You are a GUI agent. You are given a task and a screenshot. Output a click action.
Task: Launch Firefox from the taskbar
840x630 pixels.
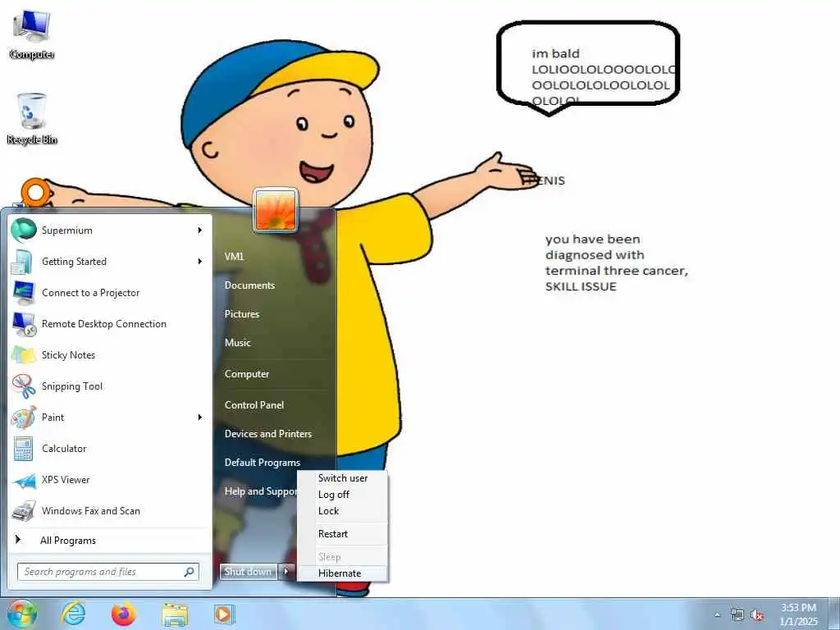click(124, 614)
